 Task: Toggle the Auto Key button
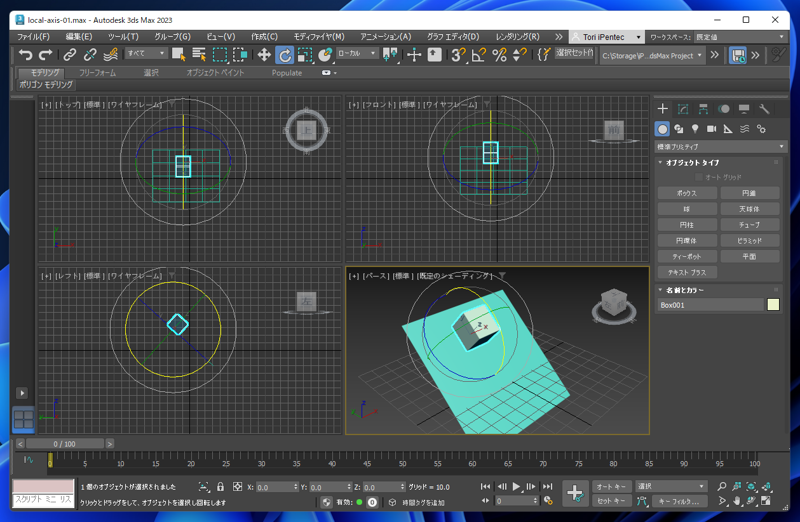pos(611,486)
